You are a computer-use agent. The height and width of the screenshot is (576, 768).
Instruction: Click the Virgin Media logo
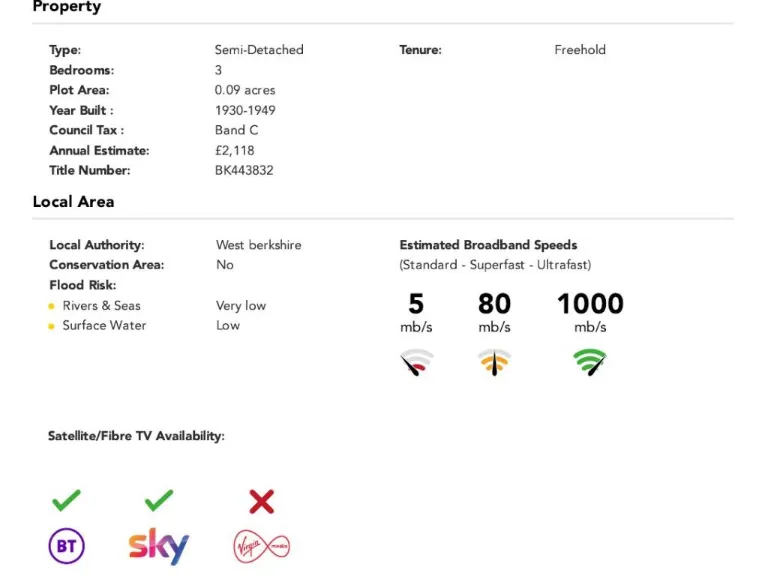[x=261, y=545]
